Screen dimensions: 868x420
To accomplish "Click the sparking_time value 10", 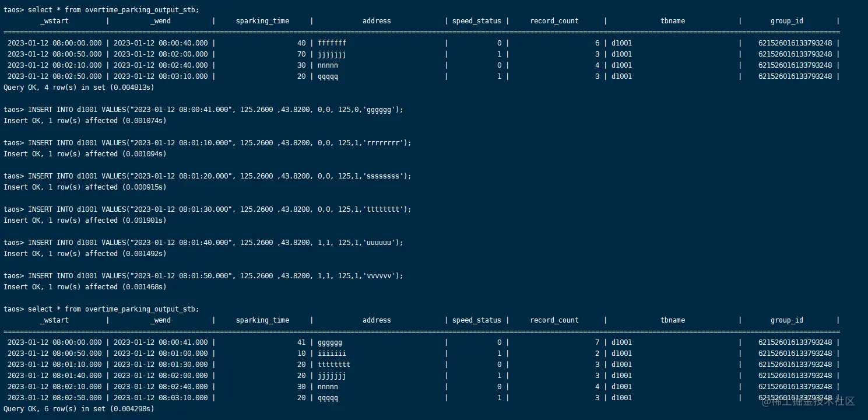I will [301, 353].
